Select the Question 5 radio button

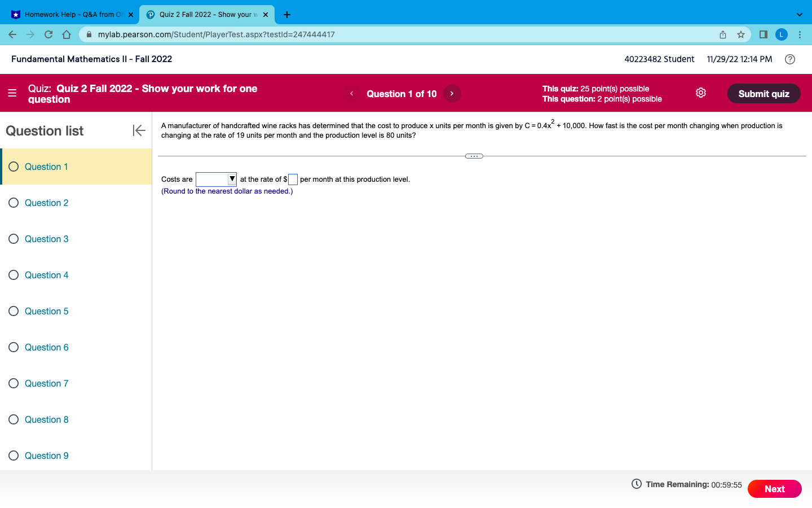click(13, 311)
